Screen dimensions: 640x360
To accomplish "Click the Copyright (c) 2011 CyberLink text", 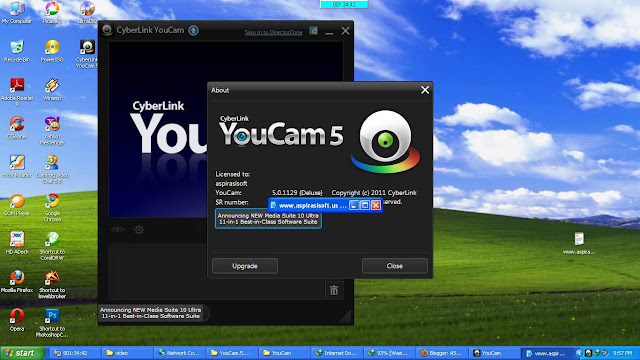I will tap(374, 193).
